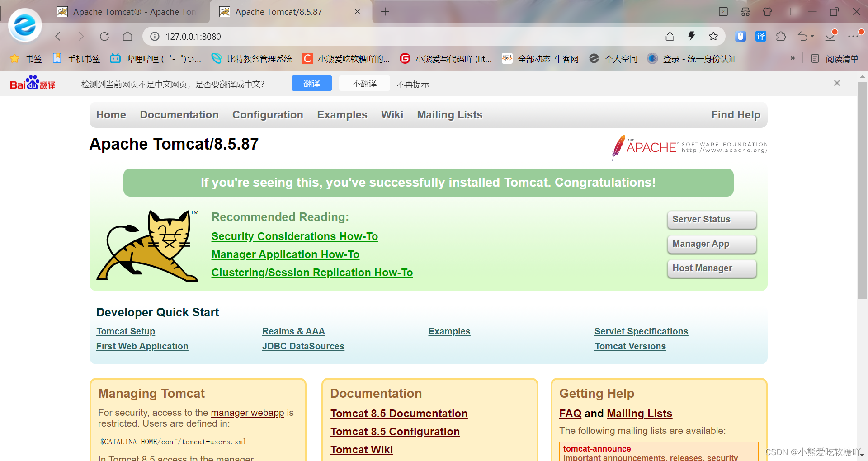Screen dimensions: 868x461
Task: Open the Examples nav item in top bar
Action: click(x=342, y=115)
